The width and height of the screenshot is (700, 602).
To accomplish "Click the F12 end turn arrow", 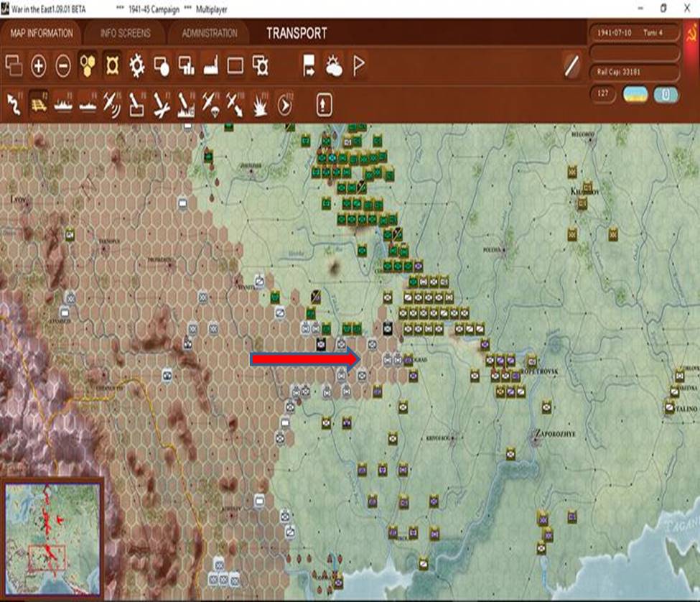I will pyautogui.click(x=285, y=104).
